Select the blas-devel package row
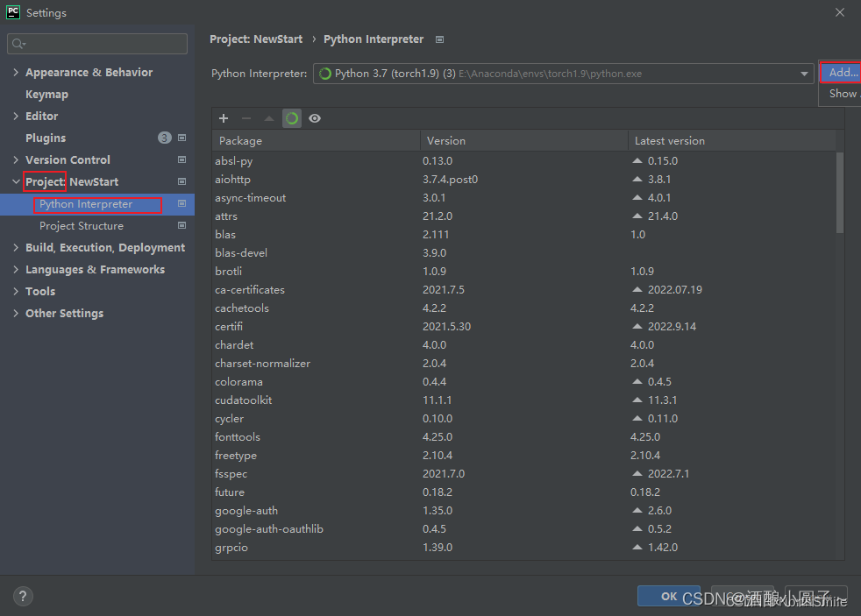Image resolution: width=861 pixels, height=616 pixels. pyautogui.click(x=523, y=253)
